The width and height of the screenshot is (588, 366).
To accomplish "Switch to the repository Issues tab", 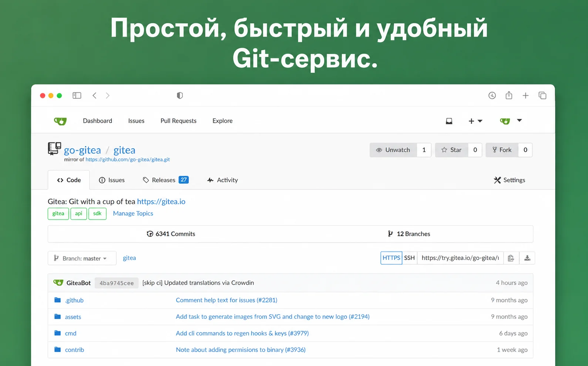I will tap(112, 180).
